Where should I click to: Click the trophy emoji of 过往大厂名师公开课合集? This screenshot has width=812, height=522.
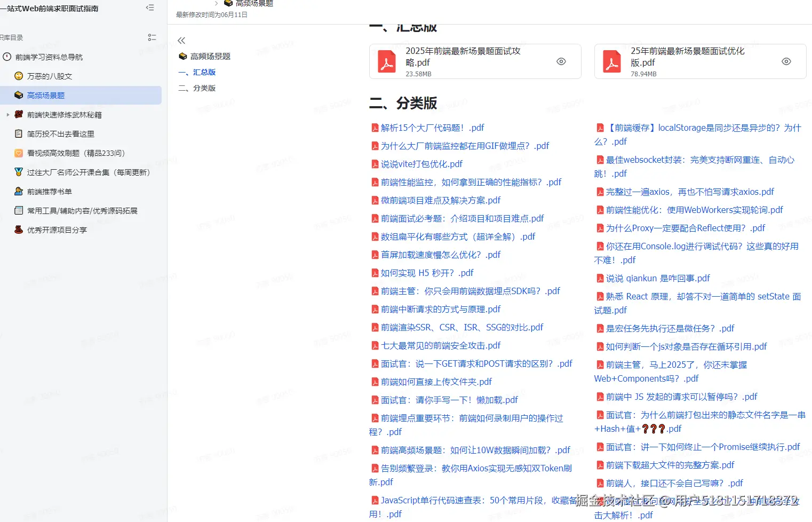tap(18, 172)
